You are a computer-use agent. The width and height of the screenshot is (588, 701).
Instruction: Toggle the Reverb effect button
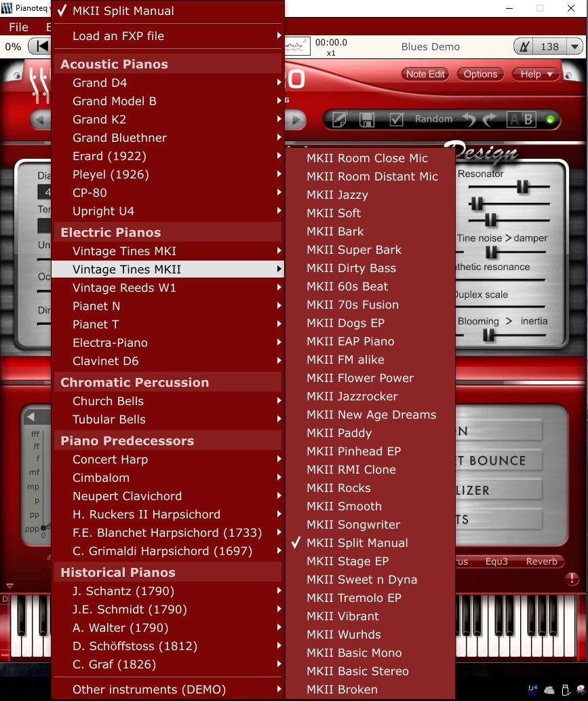541,561
